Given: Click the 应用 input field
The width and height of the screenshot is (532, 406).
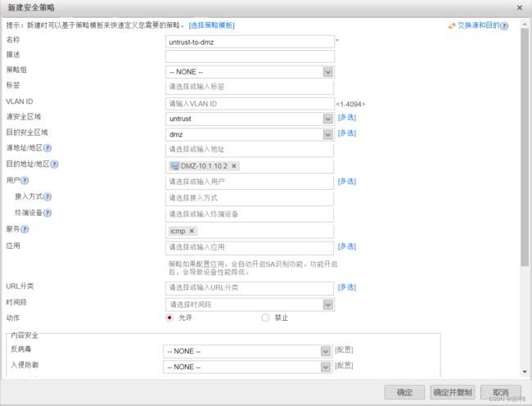Looking at the screenshot, I should (x=250, y=247).
